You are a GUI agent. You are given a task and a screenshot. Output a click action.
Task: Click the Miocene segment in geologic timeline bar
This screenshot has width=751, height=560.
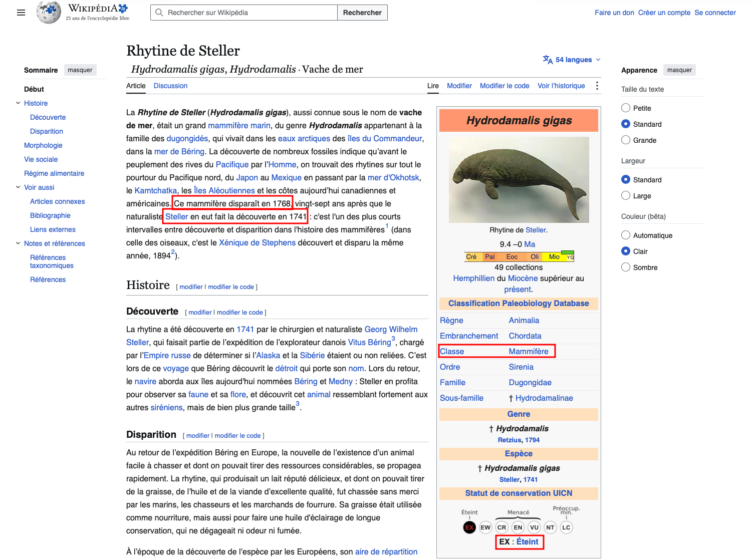pos(554,257)
